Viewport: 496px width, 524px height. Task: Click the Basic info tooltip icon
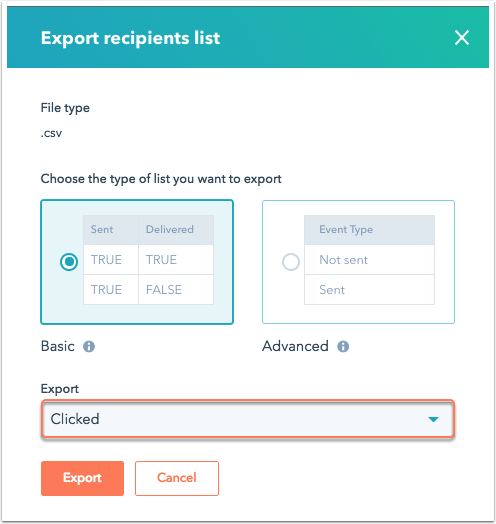tap(89, 346)
